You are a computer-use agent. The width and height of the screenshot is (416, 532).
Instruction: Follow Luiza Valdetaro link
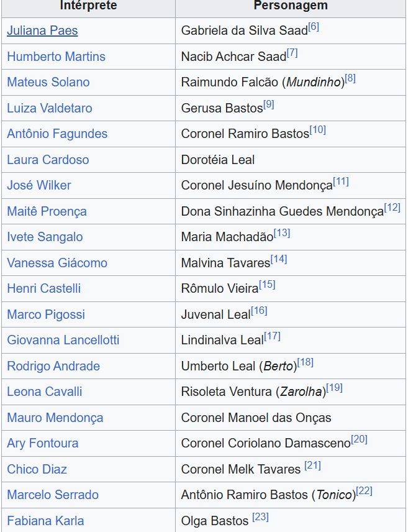49,108
